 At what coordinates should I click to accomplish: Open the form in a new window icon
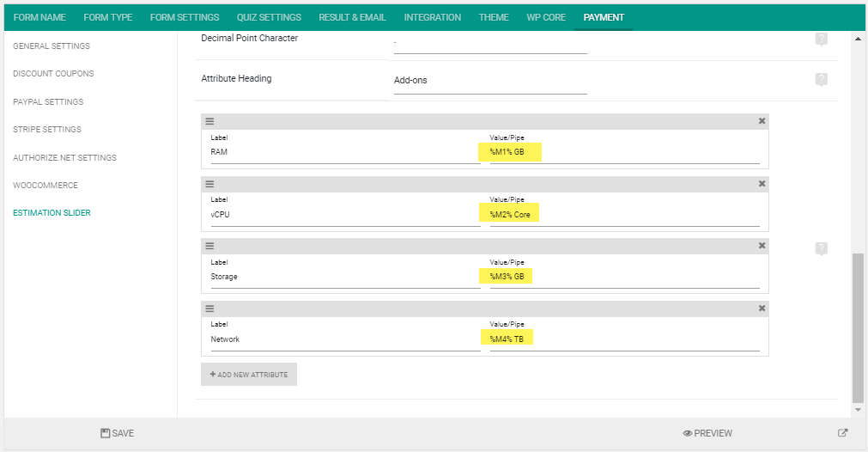(842, 433)
